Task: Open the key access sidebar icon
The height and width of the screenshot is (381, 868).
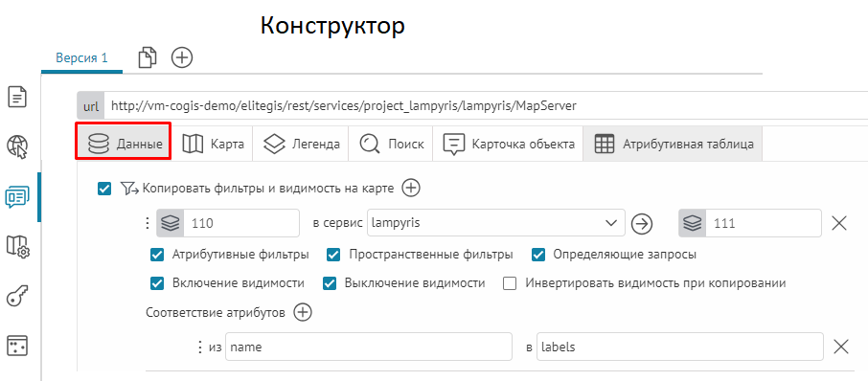Action: point(17,296)
